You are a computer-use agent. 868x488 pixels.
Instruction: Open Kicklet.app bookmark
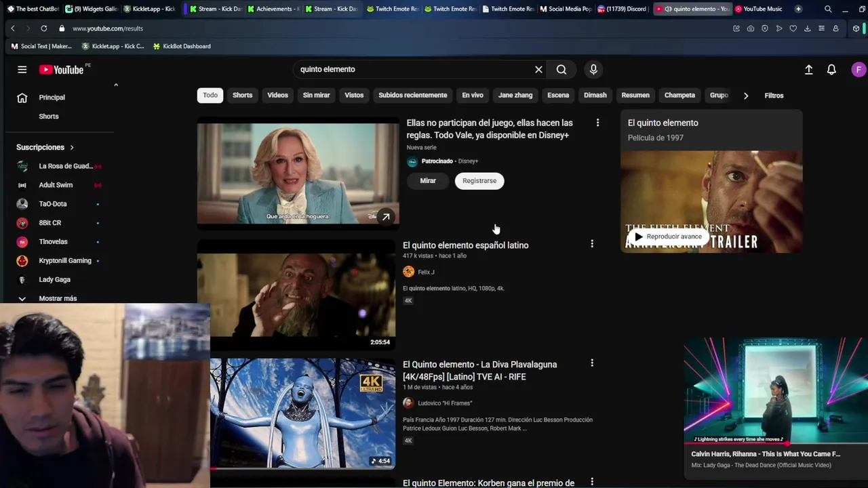pyautogui.click(x=113, y=46)
